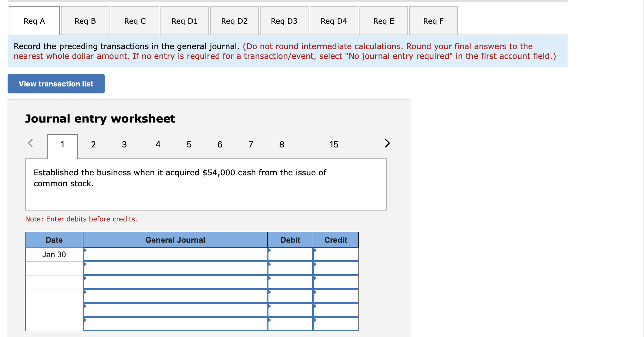Viewport: 644px width, 337px height.
Task: Click Credit field in last row
Action: coord(335,324)
